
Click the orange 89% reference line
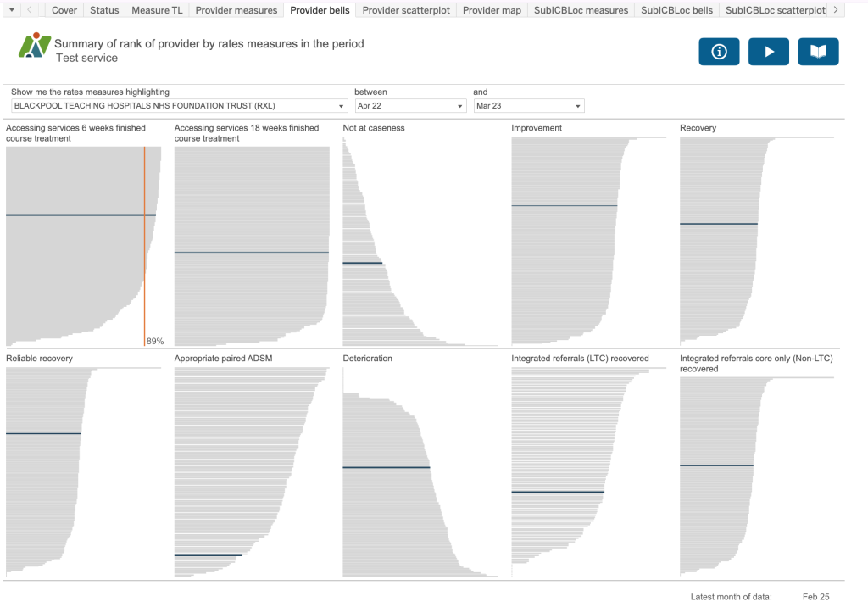point(144,246)
